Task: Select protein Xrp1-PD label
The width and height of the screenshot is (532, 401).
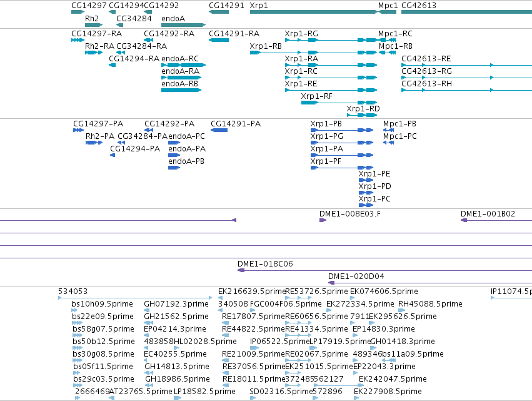Action: point(375,187)
